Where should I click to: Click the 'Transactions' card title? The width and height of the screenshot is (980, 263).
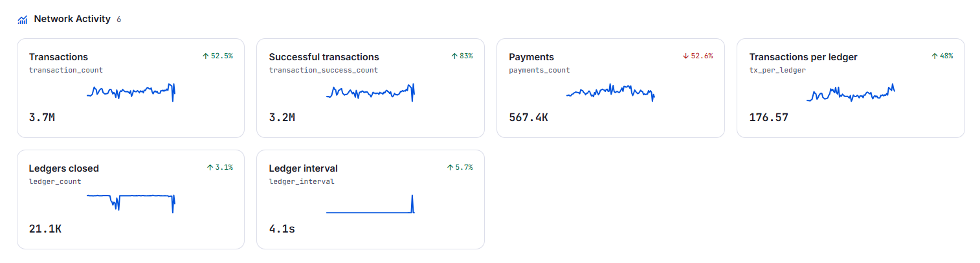coord(58,57)
